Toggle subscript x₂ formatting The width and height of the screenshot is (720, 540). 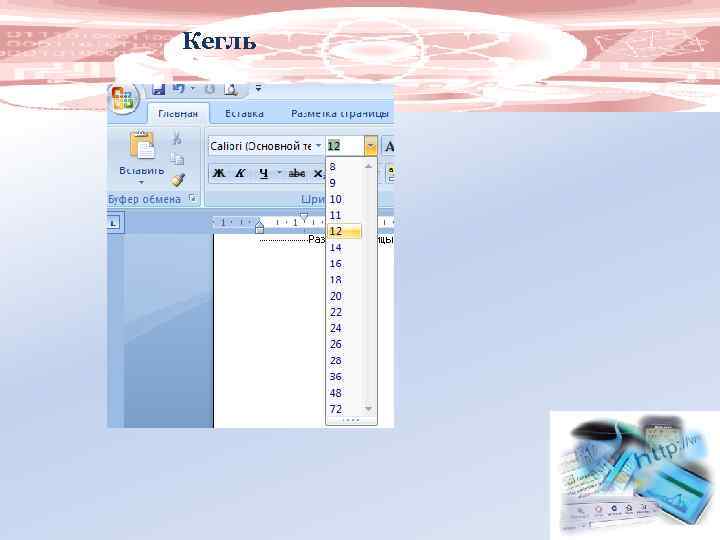(x=318, y=174)
